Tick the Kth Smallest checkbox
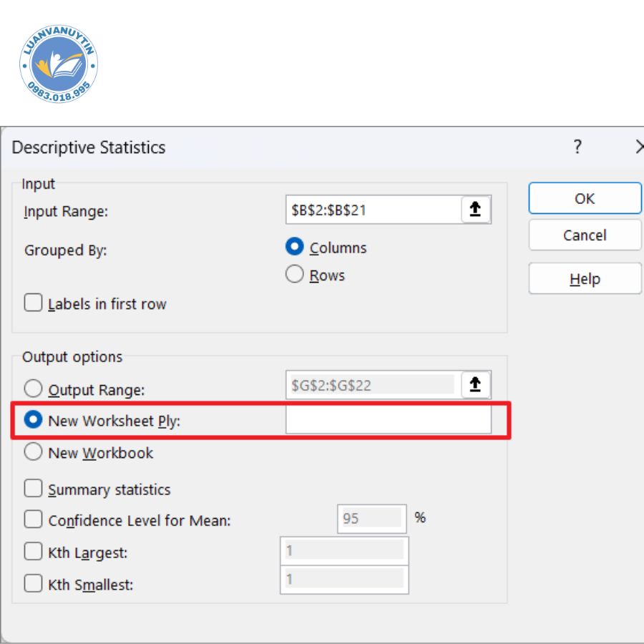 pos(34,584)
